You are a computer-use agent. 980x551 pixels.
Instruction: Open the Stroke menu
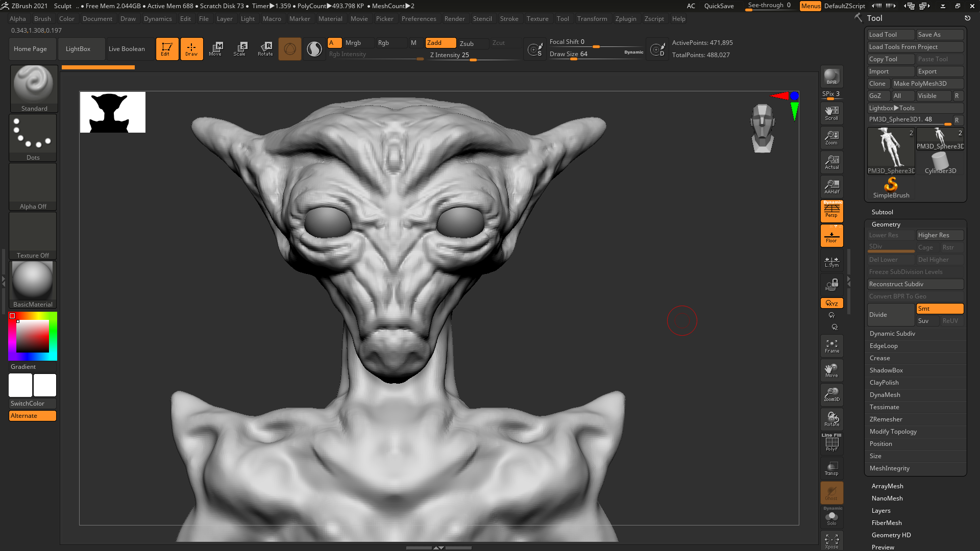click(509, 19)
